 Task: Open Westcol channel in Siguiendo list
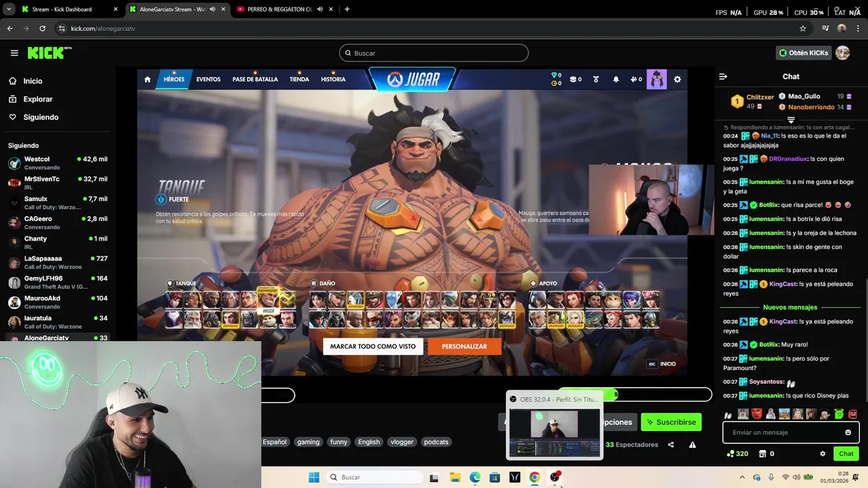click(x=58, y=163)
